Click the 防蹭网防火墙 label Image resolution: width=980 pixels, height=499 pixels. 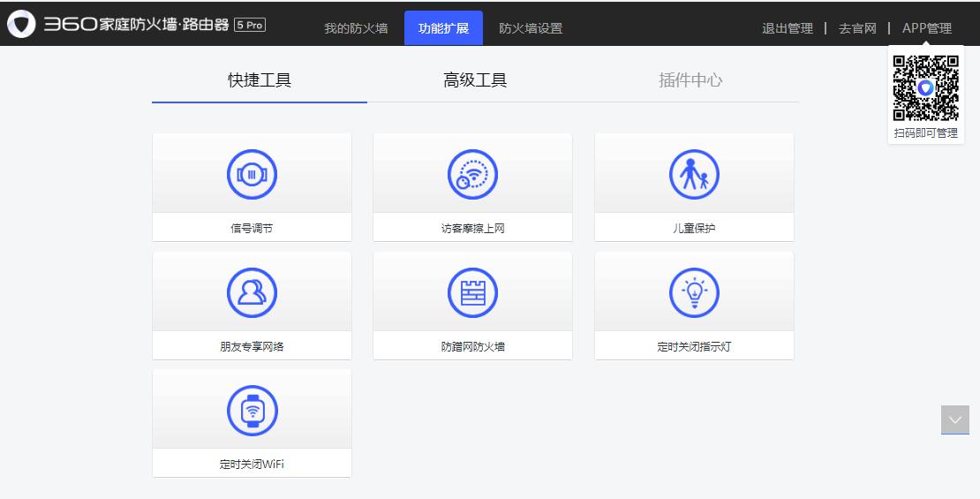coord(472,346)
